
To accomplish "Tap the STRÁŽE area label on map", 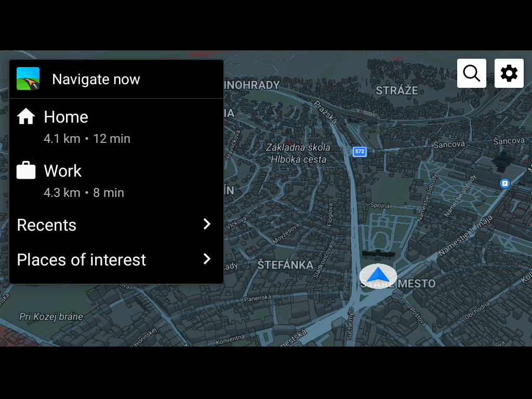I will (396, 90).
